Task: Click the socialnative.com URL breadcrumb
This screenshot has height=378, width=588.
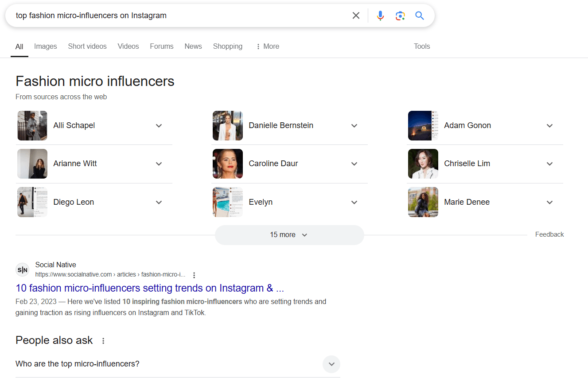Action: coord(110,274)
